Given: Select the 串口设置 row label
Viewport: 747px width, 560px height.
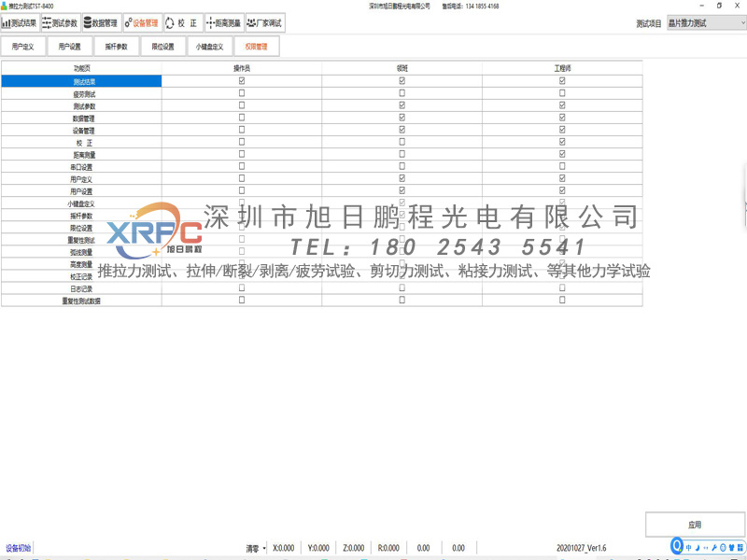Looking at the screenshot, I should [x=81, y=167].
